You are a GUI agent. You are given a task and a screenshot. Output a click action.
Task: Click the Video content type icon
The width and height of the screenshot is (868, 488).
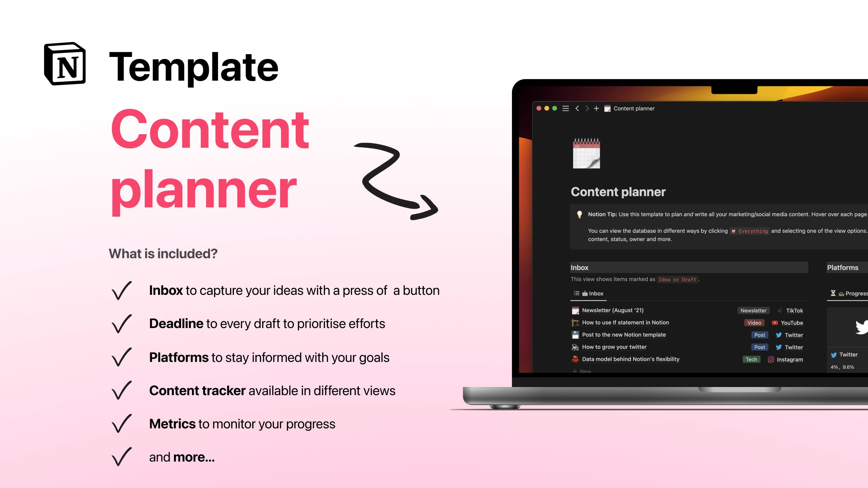tap(752, 322)
